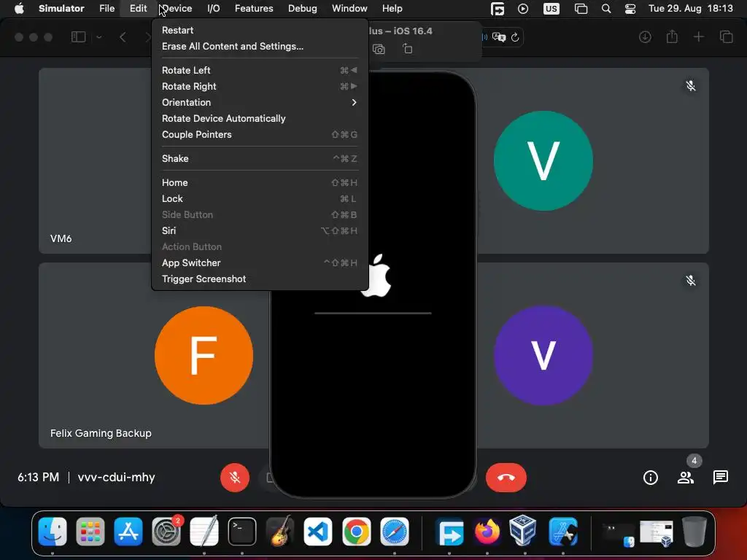Go back in Safari

point(123,36)
